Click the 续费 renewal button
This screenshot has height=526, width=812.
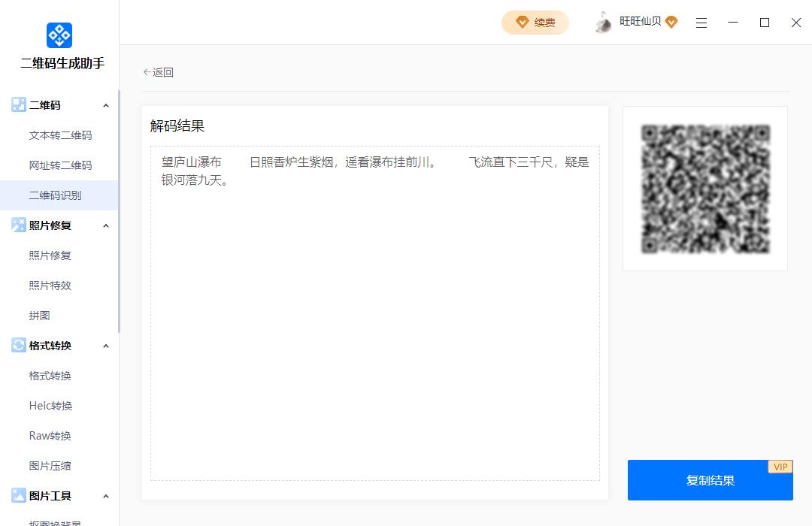tap(535, 23)
